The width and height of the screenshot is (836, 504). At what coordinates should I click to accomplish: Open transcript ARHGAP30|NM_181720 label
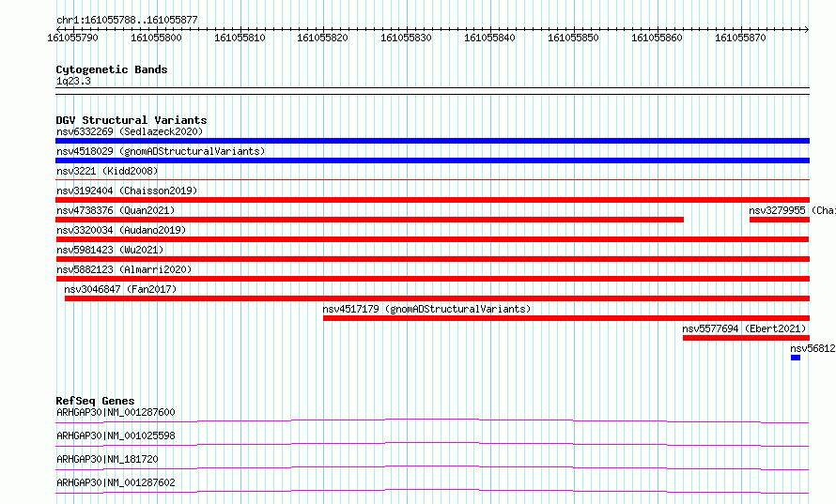click(x=107, y=459)
